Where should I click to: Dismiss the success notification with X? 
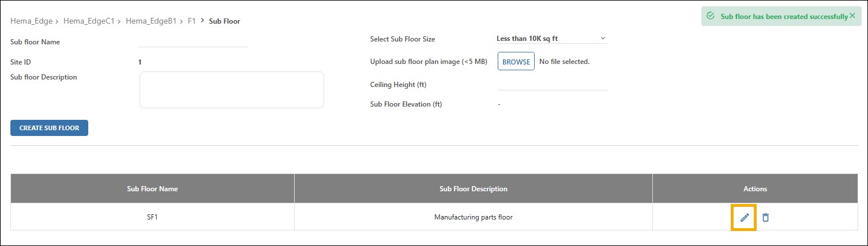click(852, 16)
